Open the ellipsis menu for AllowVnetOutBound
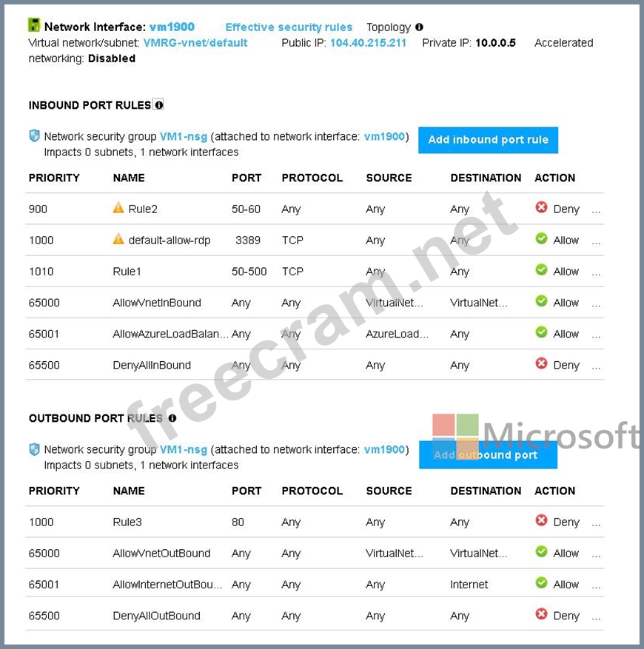This screenshot has width=644, height=649. click(x=596, y=556)
